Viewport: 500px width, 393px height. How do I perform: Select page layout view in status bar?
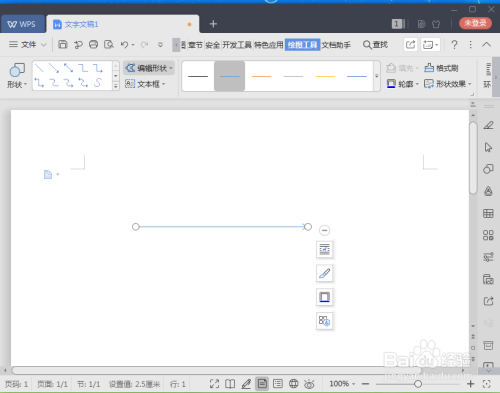tap(262, 384)
